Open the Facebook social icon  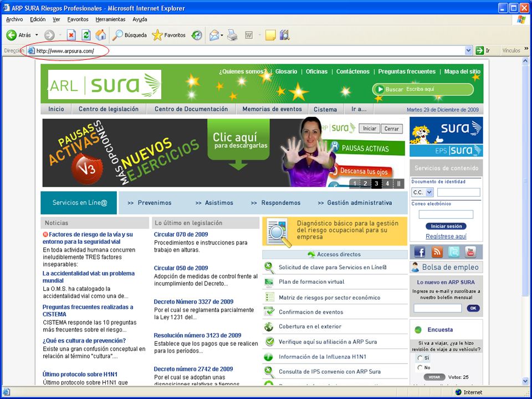point(420,252)
